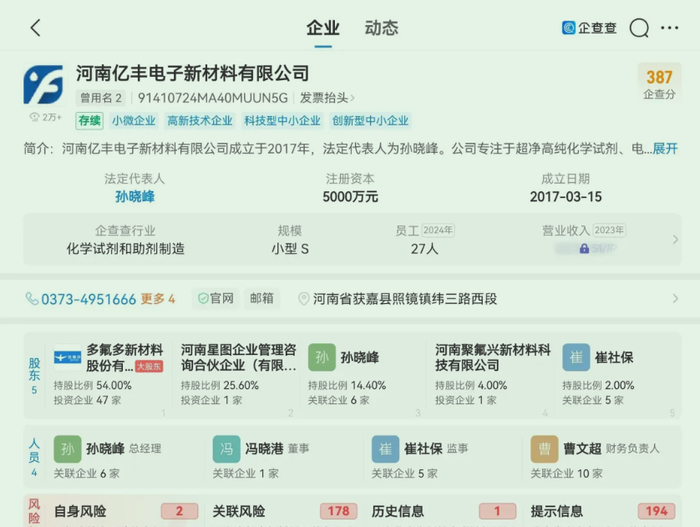Tap the 小微企业 tag
Viewport: 700px width, 527px height.
coord(133,121)
